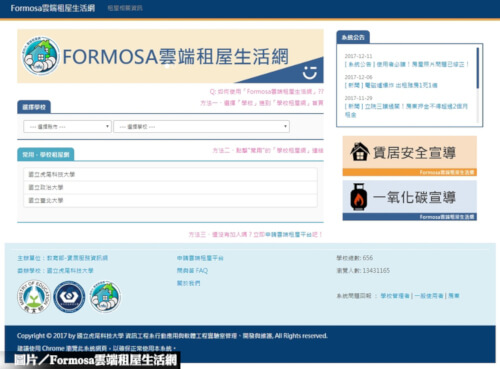500x369 pixels.
Task: Click the announcements panel scrollbar
Action: [478, 68]
